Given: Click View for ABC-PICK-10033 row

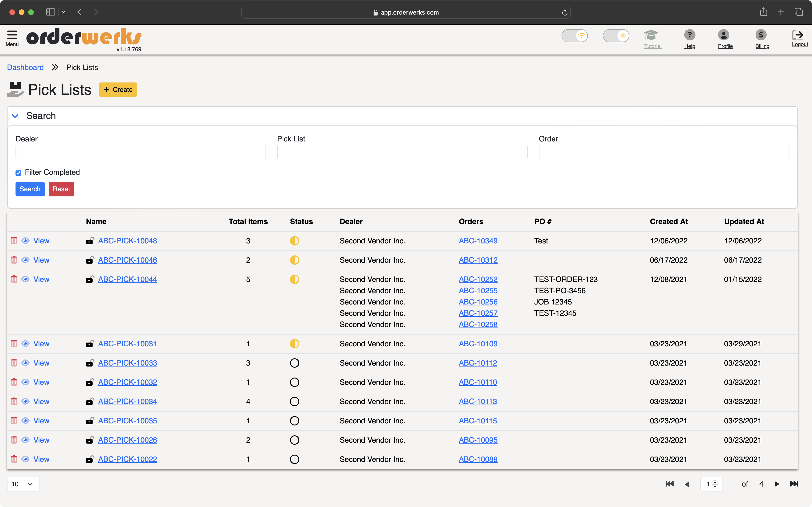Looking at the screenshot, I should click(41, 363).
